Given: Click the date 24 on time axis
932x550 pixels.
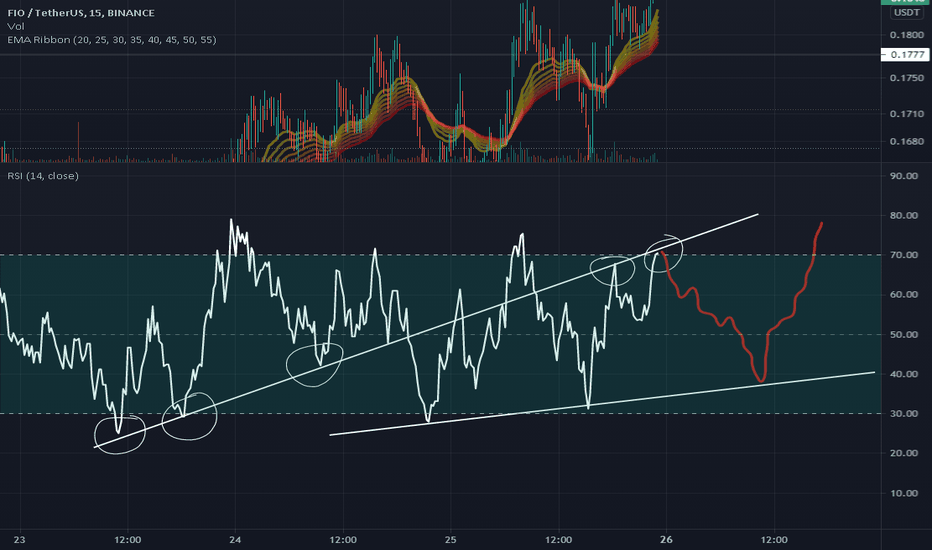Looking at the screenshot, I should pos(235,540).
